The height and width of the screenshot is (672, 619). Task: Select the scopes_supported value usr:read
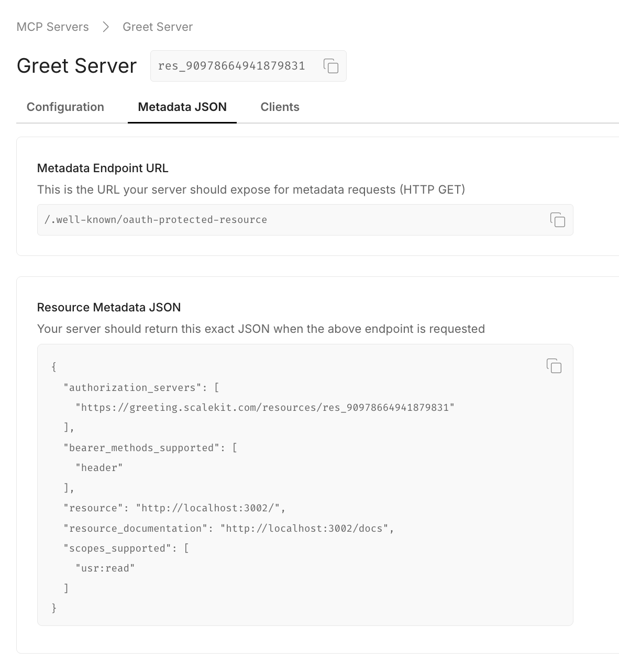point(105,567)
